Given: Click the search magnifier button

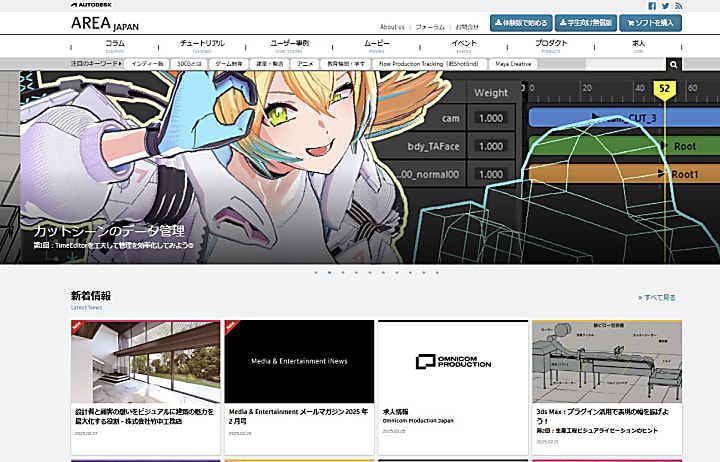Looking at the screenshot, I should [x=674, y=64].
